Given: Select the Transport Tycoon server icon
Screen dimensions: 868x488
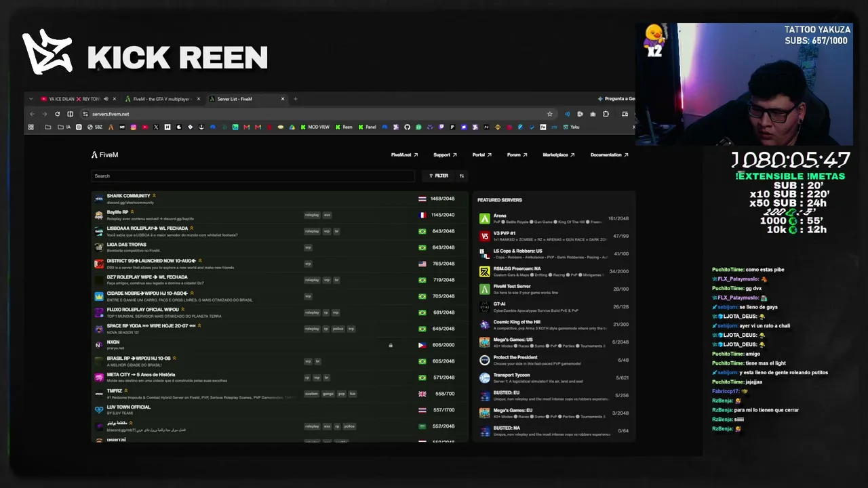Looking at the screenshot, I should (484, 378).
